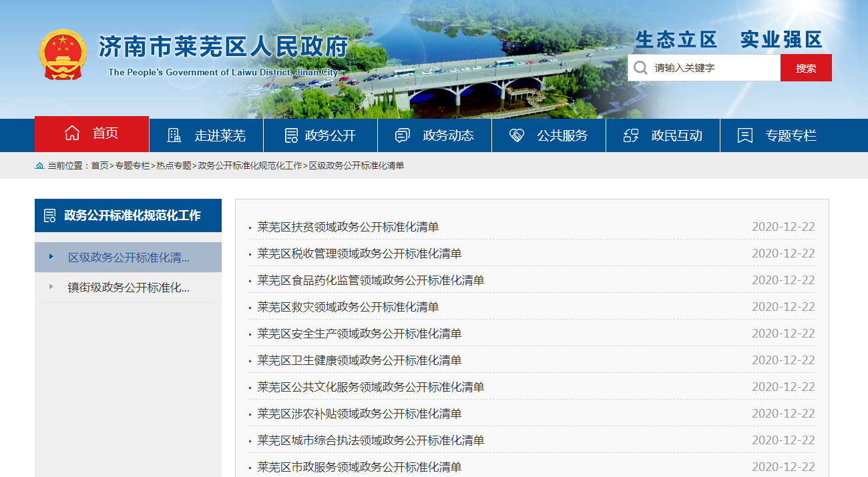Viewport: 868px width, 477px height.
Task: Open 莱芜区城市综合执法领域 list entry
Action: click(x=371, y=440)
